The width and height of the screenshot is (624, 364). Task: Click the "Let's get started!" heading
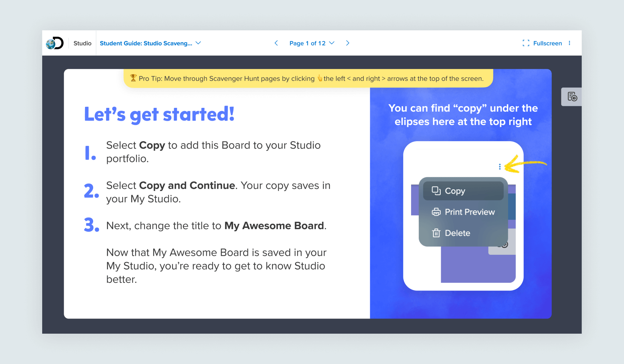[159, 114]
